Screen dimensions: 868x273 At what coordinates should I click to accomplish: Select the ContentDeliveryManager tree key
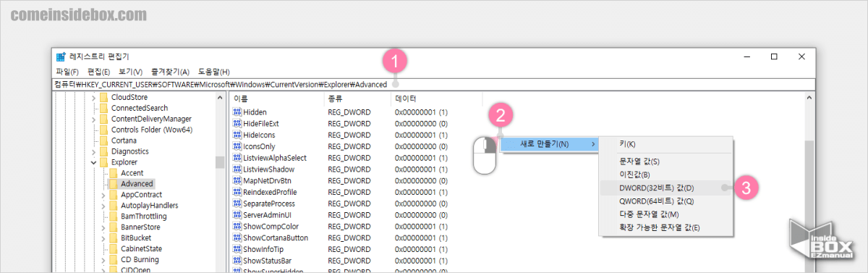point(151,119)
